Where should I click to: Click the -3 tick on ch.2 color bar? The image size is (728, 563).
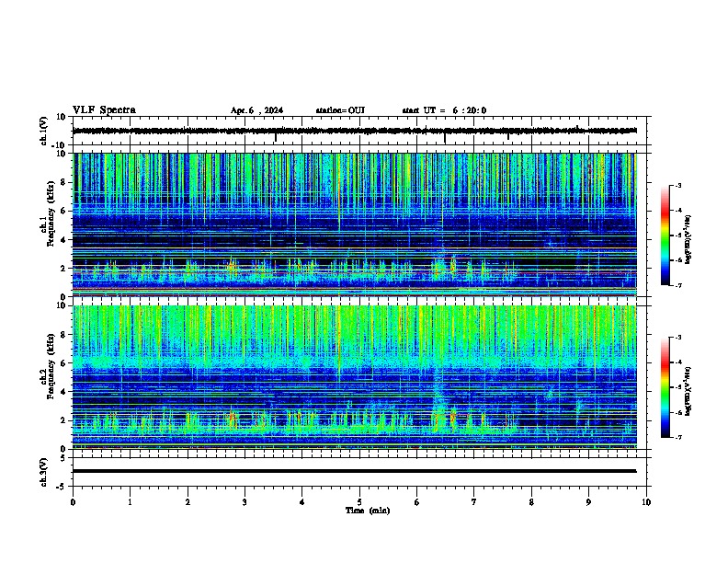point(677,338)
